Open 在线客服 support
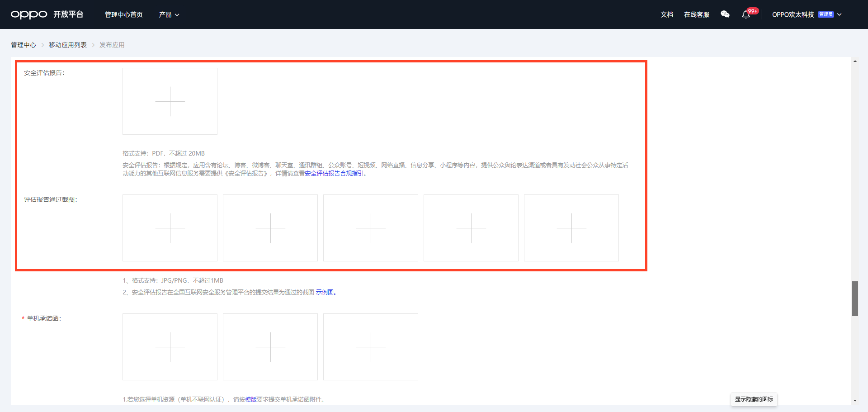Screen dimensions: 868x412 pyautogui.click(x=697, y=15)
